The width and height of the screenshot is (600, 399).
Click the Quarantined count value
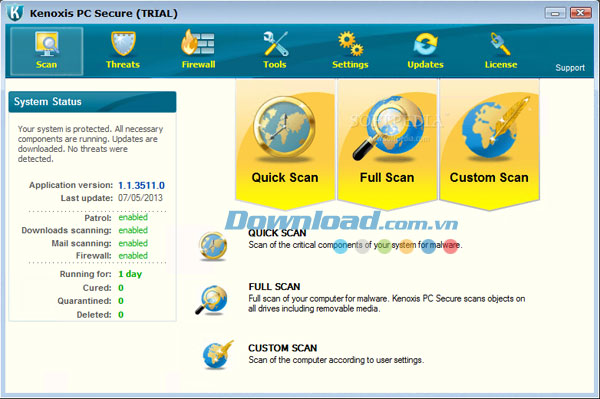121,301
